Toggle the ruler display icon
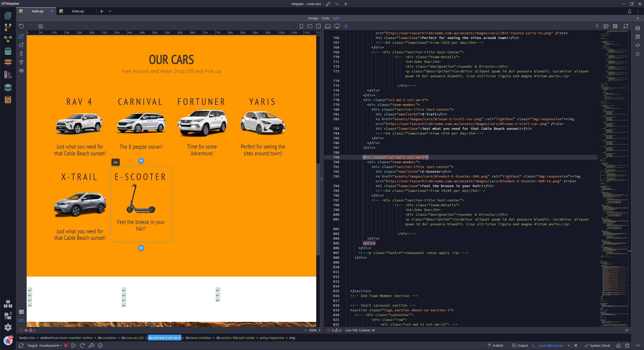The height and width of the screenshot is (350, 644). pyautogui.click(x=21, y=320)
